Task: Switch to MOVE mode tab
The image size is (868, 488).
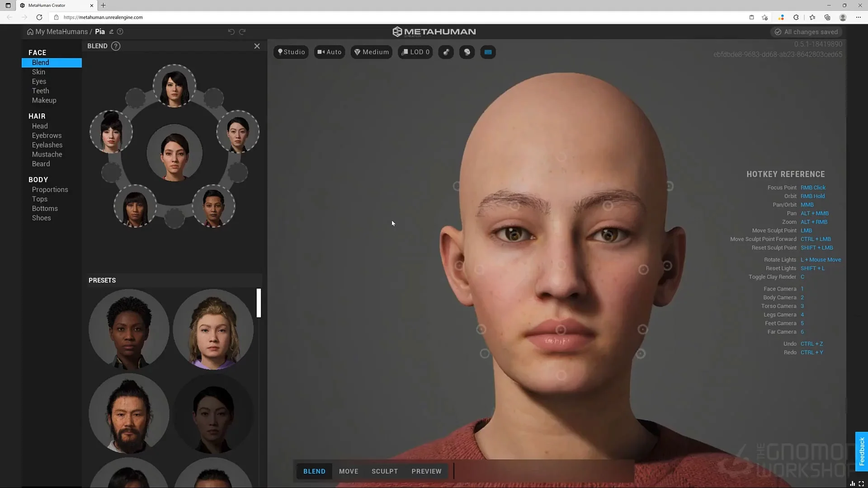Action: tap(349, 471)
